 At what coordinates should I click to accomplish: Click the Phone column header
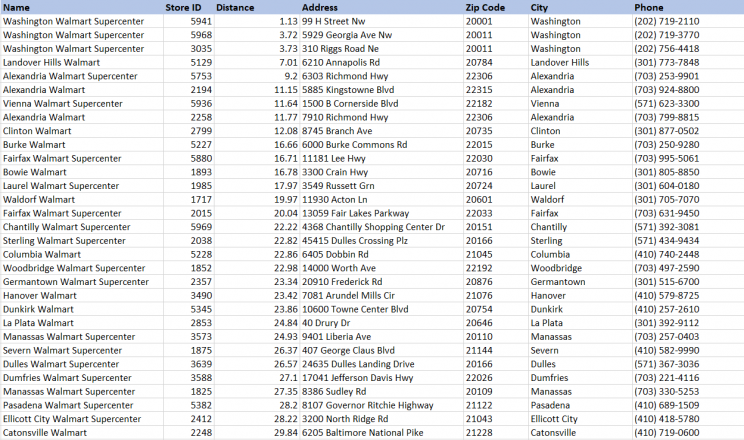tap(648, 7)
